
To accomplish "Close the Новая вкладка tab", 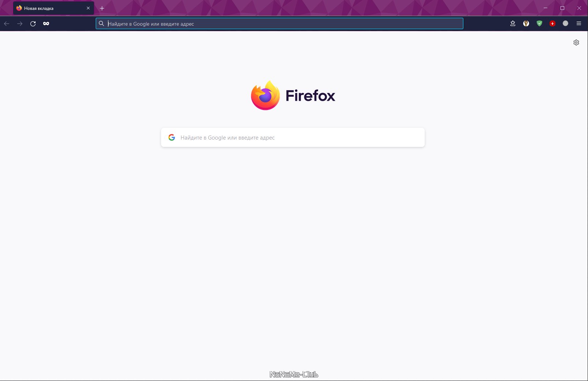I will [x=88, y=8].
